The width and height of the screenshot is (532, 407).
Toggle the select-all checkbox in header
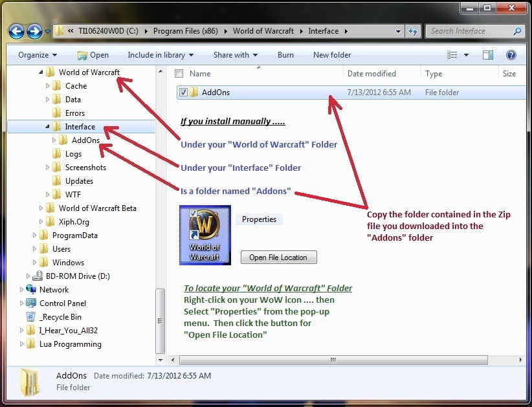(x=179, y=74)
